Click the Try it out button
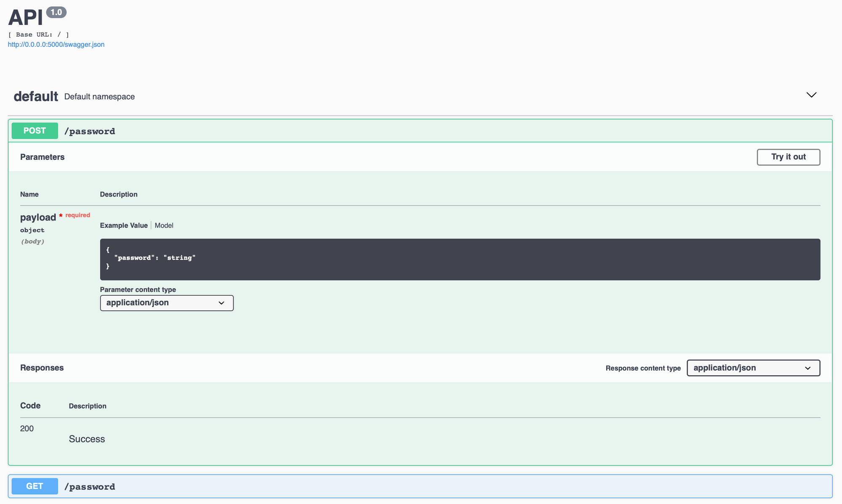The height and width of the screenshot is (504, 842). [x=788, y=157]
